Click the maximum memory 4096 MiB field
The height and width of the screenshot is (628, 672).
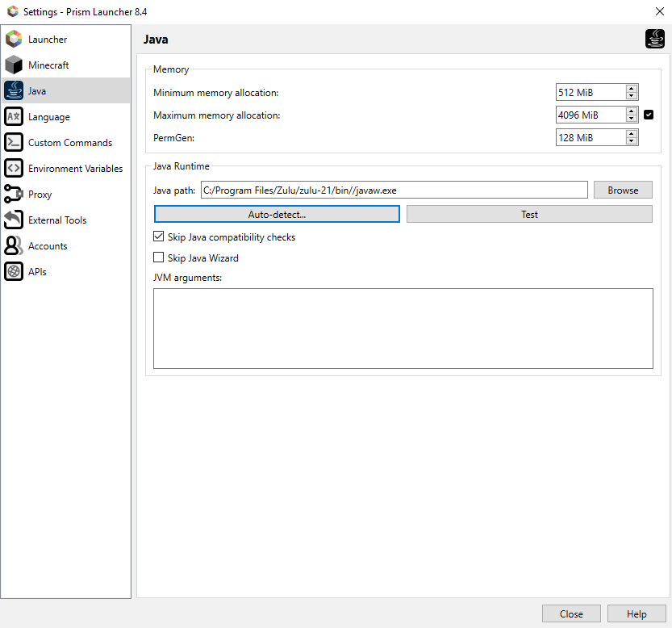tap(591, 115)
